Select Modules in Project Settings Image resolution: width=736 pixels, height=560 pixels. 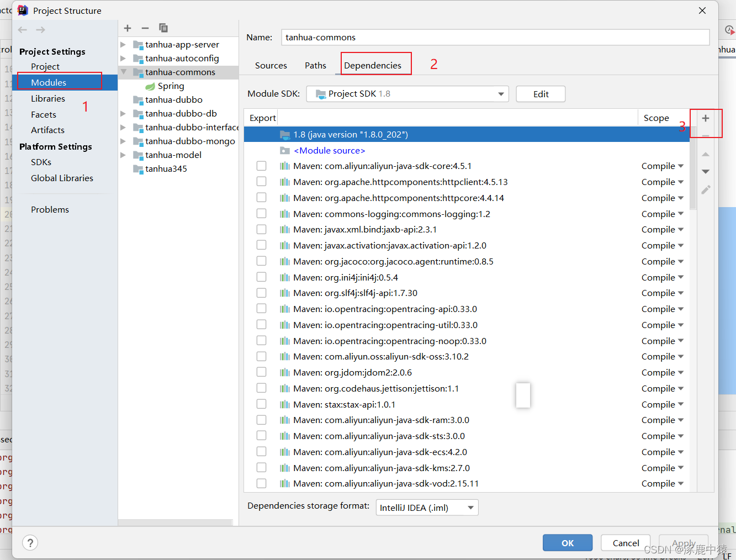point(65,82)
